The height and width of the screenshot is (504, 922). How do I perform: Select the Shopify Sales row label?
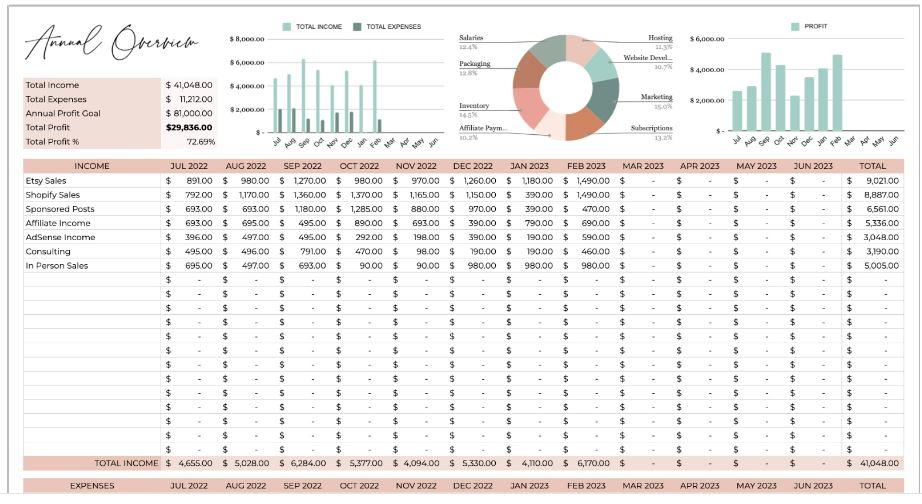[52, 195]
